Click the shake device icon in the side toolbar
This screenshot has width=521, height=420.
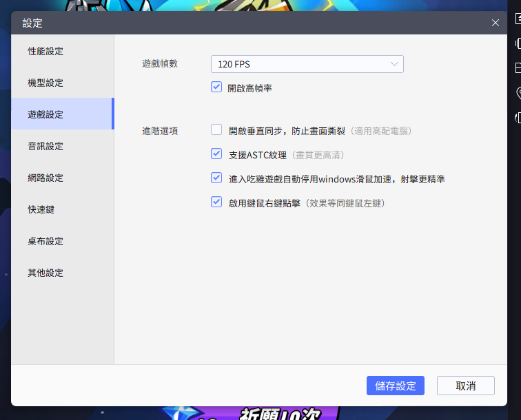[x=518, y=43]
